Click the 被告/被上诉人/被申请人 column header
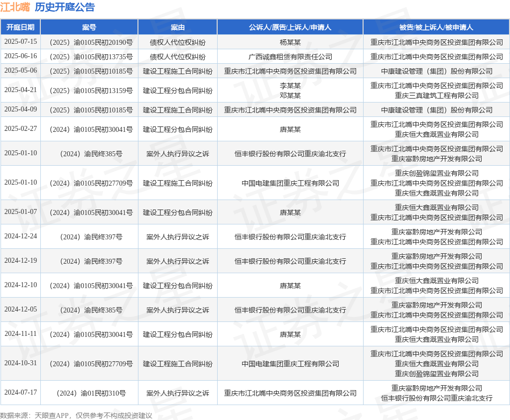This screenshot has height=420, width=510. click(x=436, y=27)
